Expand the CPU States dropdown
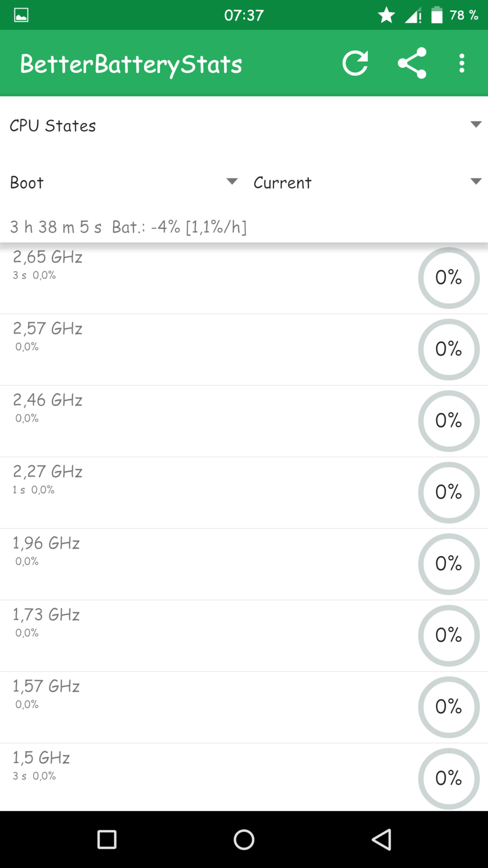 pos(244,125)
